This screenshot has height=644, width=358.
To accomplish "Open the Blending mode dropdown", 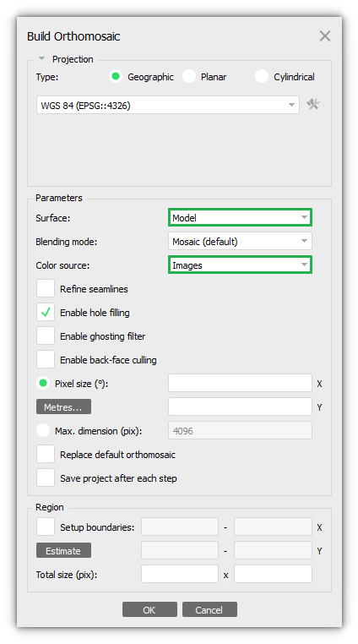I will pyautogui.click(x=240, y=241).
